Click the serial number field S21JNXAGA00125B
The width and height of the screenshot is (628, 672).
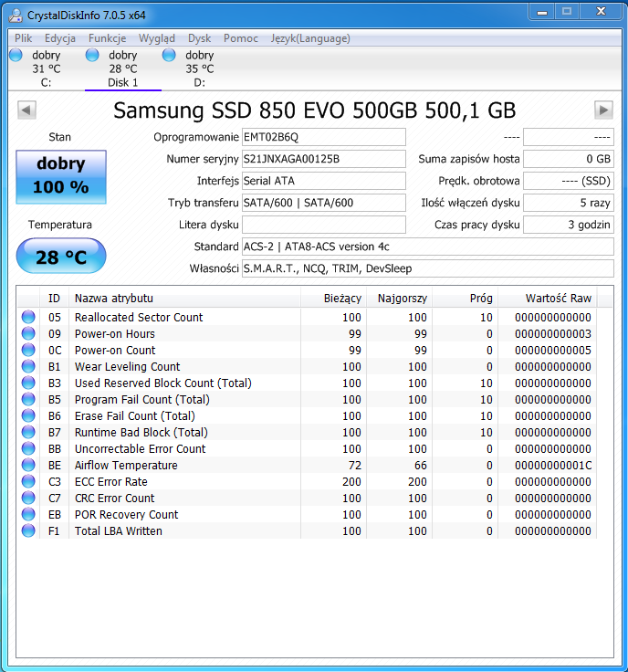coord(324,159)
